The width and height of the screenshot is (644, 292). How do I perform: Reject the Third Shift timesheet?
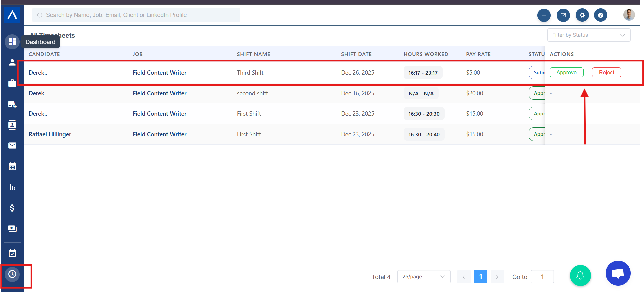point(606,72)
